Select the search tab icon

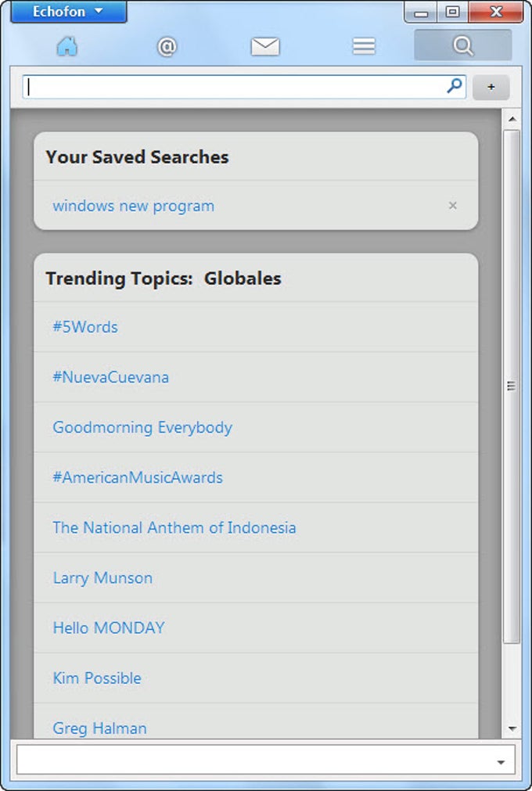[x=462, y=46]
